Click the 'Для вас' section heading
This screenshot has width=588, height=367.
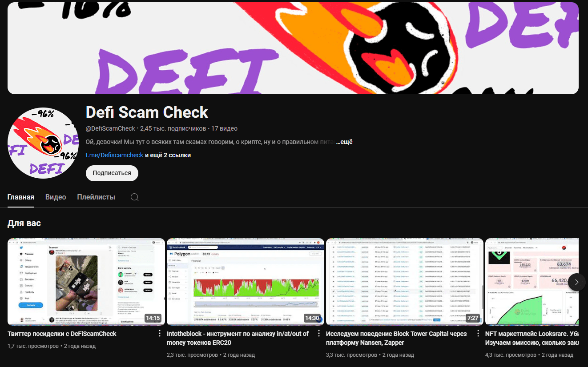[24, 223]
